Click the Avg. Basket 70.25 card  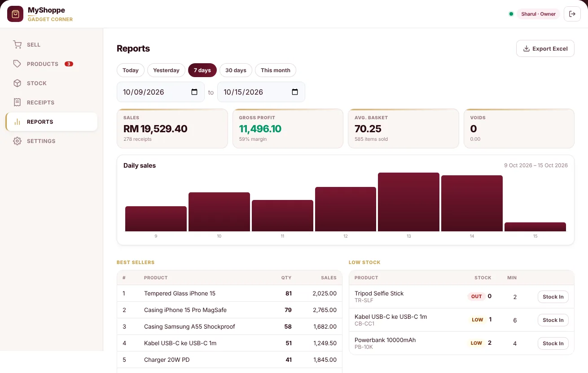(404, 128)
